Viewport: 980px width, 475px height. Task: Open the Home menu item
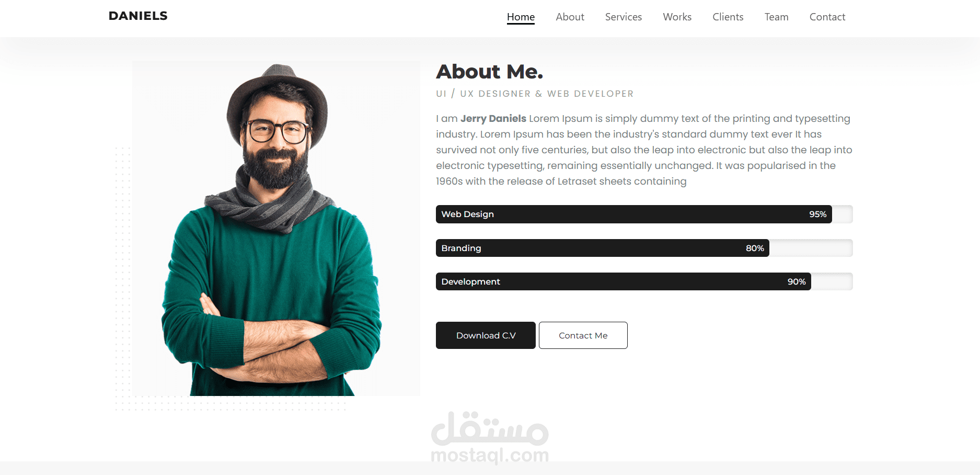pos(521,17)
